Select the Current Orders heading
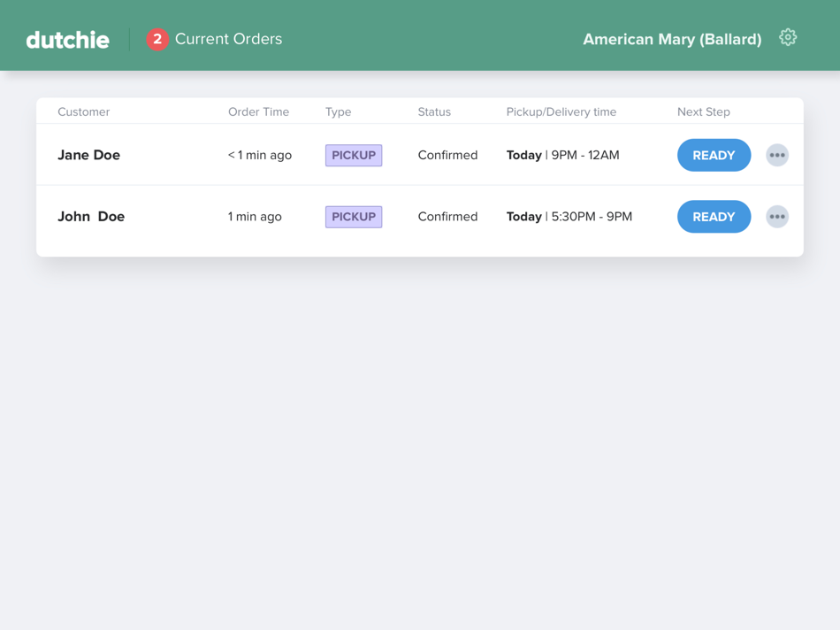This screenshot has width=840, height=630. pyautogui.click(x=229, y=39)
